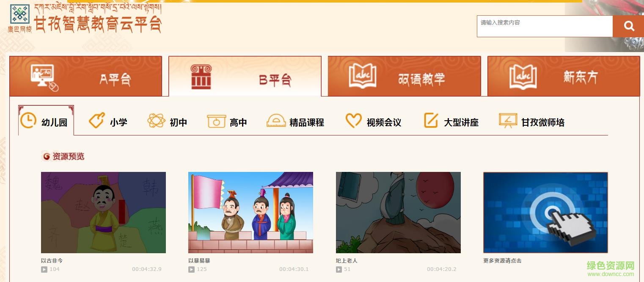644x282 pixels.
Task: Open the 圯上老人 video thumbnail
Action: pos(398,213)
